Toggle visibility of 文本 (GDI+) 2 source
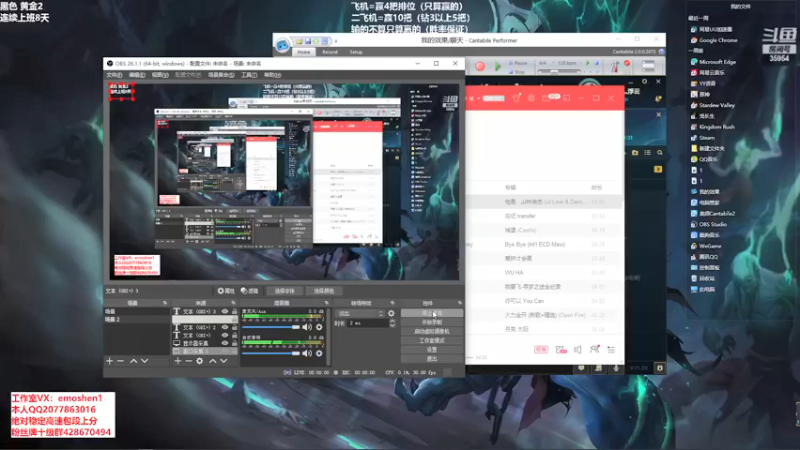Image resolution: width=800 pixels, height=450 pixels. tap(224, 328)
